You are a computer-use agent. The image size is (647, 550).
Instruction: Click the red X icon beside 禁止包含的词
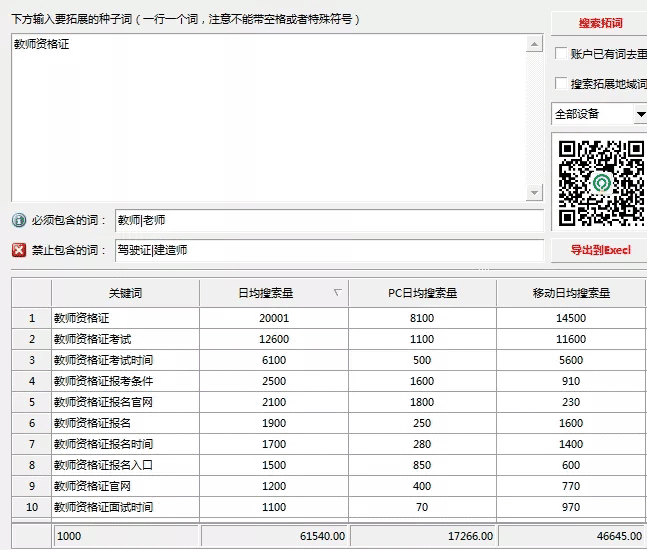tap(19, 250)
